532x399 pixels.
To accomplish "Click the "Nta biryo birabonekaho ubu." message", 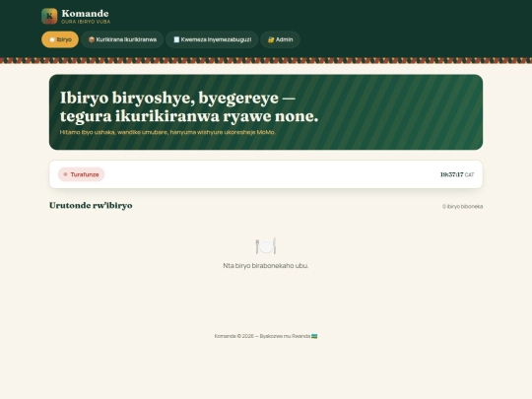I will 266,266.
